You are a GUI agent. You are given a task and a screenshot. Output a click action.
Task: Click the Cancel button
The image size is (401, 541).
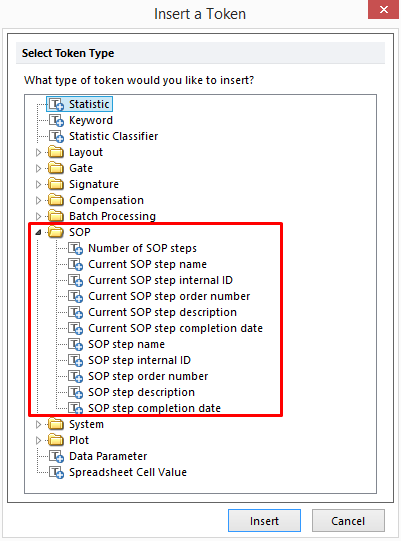[348, 521]
